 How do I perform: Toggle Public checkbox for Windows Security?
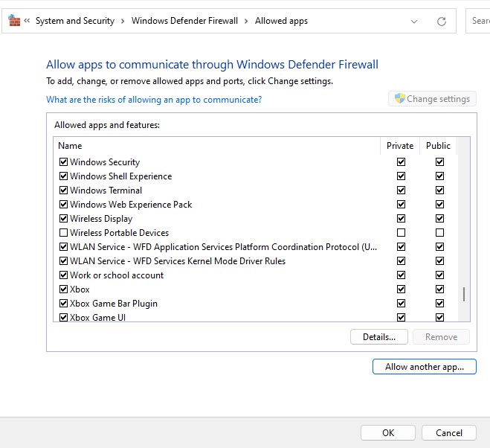point(439,161)
